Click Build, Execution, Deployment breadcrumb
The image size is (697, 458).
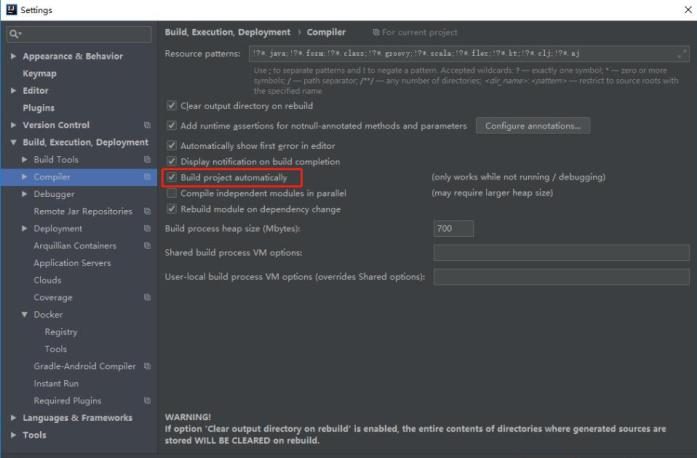point(227,33)
